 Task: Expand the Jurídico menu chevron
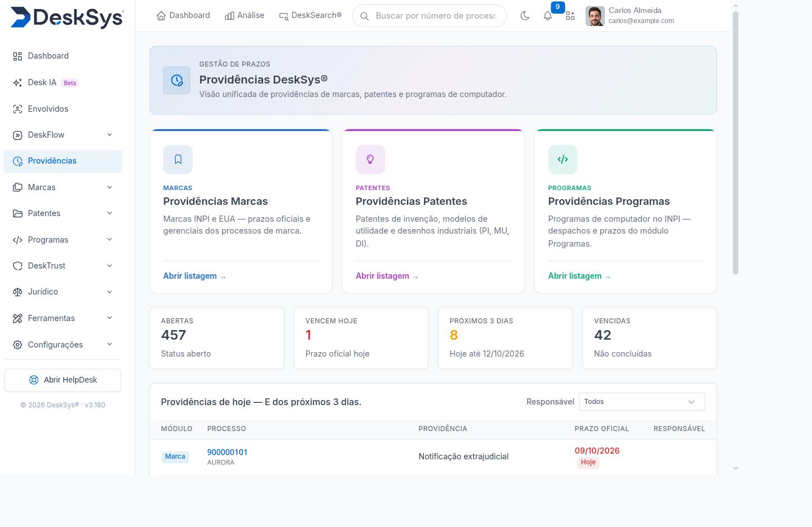point(110,292)
